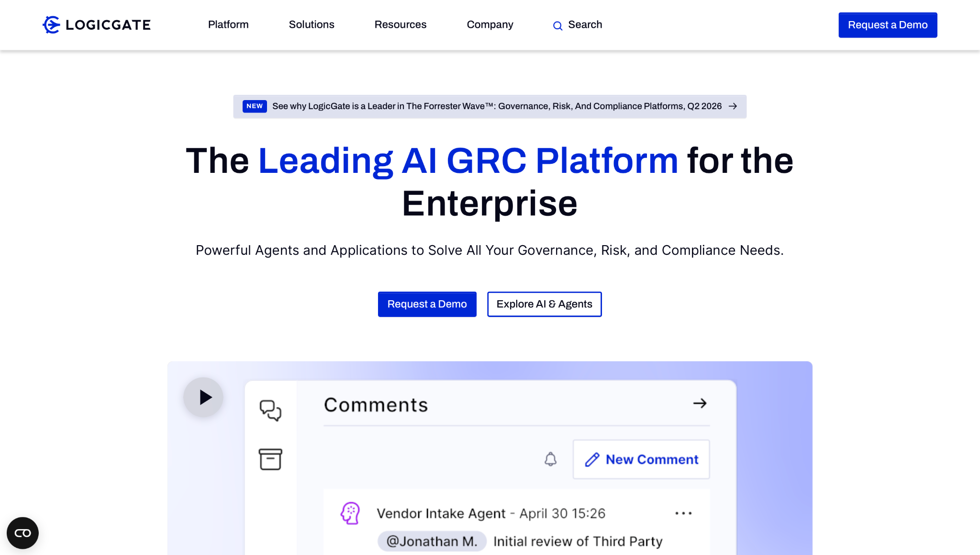980x555 pixels.
Task: Click the archive box icon
Action: pyautogui.click(x=270, y=459)
